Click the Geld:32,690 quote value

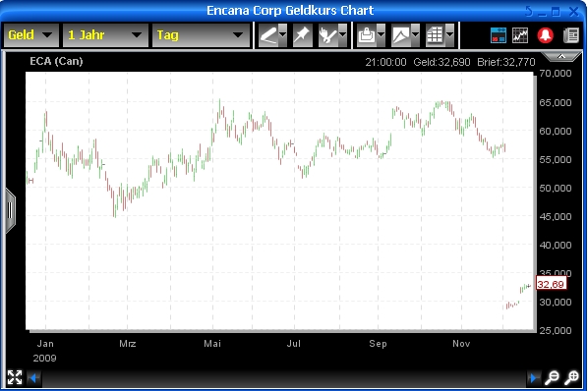pos(441,62)
